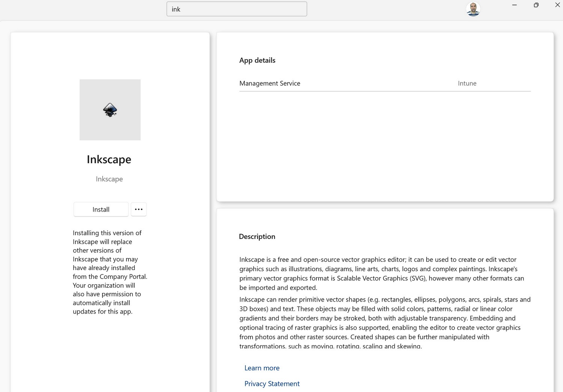Click the "Management Service" label
Viewport: 563px width, 392px height.
(x=270, y=83)
